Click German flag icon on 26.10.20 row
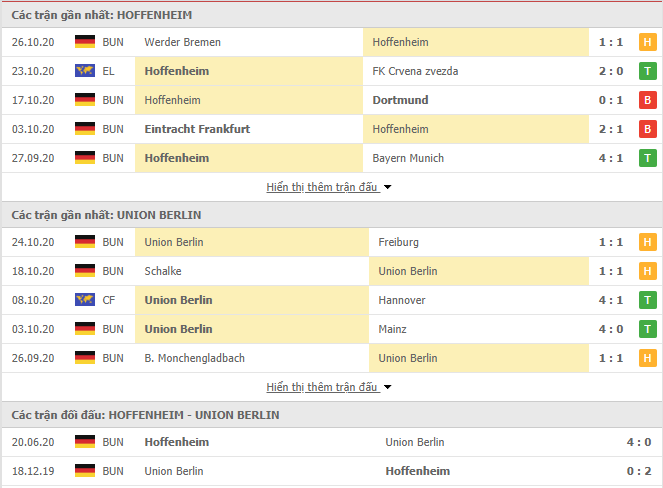This screenshot has width=663, height=488. click(x=85, y=42)
